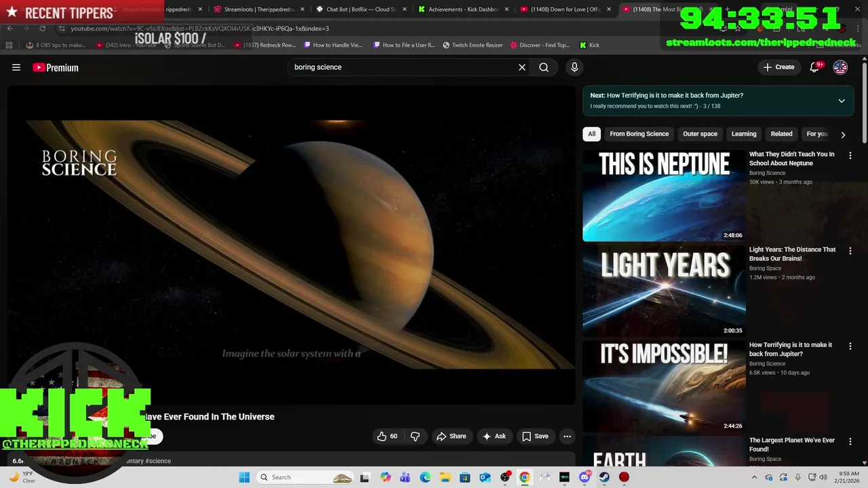Select the Learning filter chip
Image resolution: width=868 pixels, height=488 pixels.
pos(743,134)
